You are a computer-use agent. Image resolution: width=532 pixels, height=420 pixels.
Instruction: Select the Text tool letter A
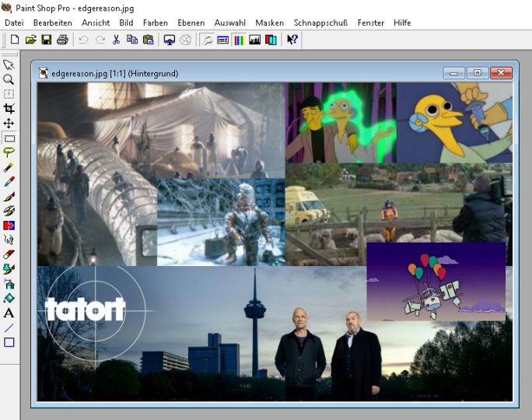pos(9,313)
